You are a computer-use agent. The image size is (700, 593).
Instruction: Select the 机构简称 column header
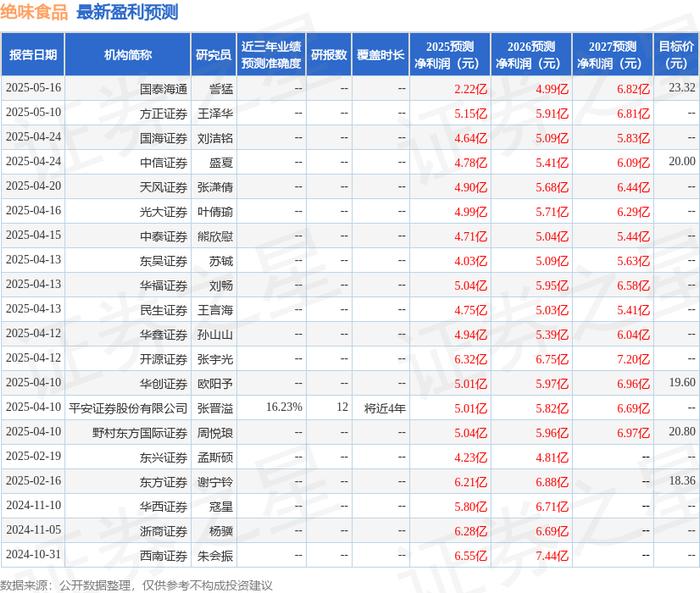pos(128,54)
